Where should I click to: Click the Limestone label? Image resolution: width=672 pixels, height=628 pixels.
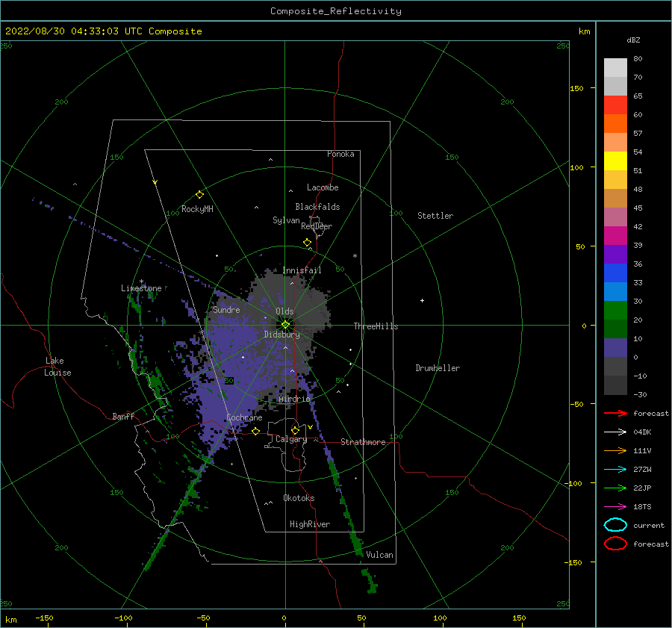click(x=141, y=288)
